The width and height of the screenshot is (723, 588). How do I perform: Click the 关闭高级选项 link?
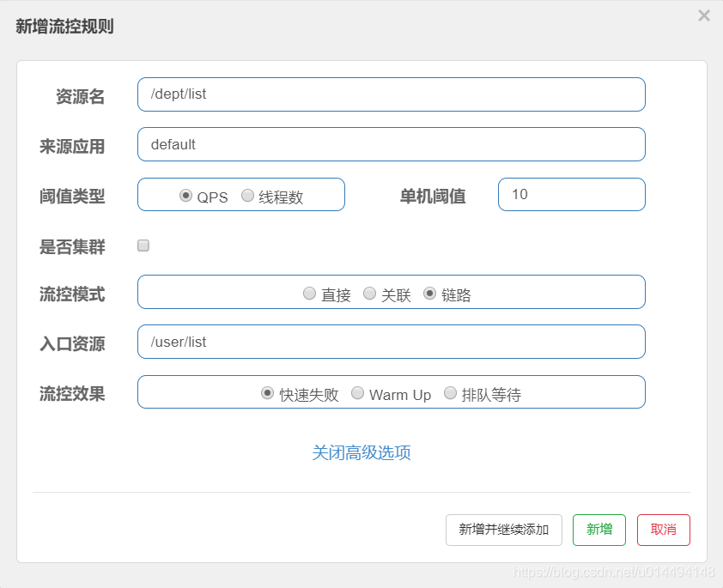coord(361,452)
